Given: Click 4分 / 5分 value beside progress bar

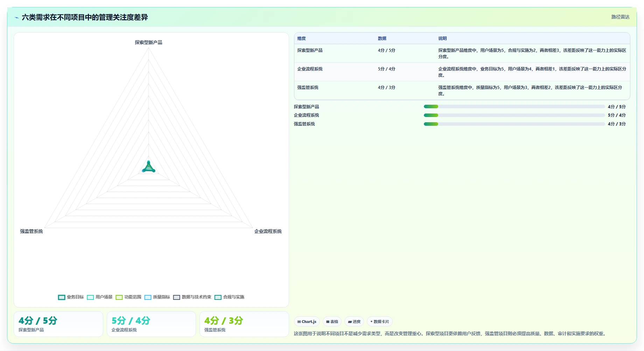Looking at the screenshot, I should (617, 107).
